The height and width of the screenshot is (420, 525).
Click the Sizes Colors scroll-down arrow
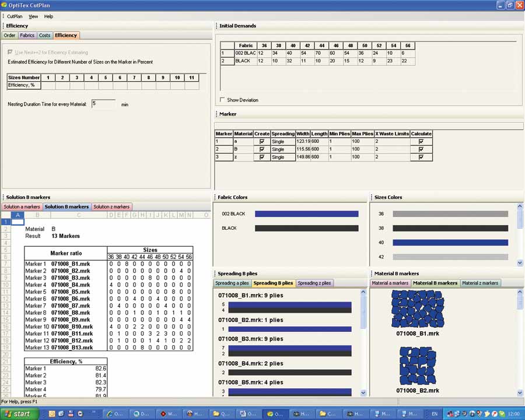(x=520, y=263)
